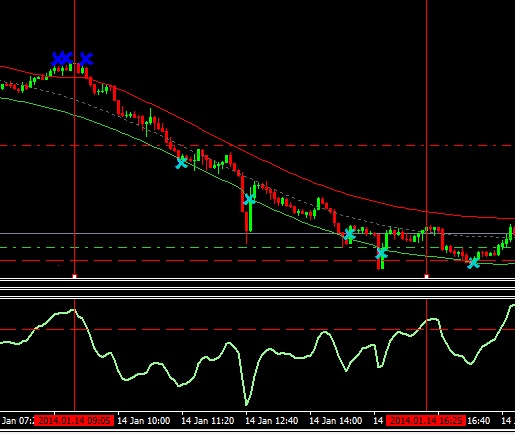Select cyan X marker on the gray horizontal line
The width and height of the screenshot is (516, 434).
tap(349, 234)
